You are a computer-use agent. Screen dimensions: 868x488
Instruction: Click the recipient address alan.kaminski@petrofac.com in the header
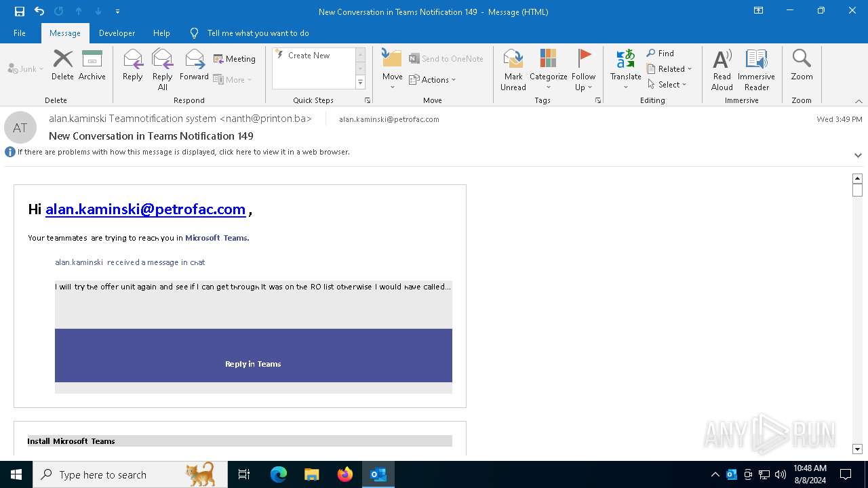[x=389, y=119]
